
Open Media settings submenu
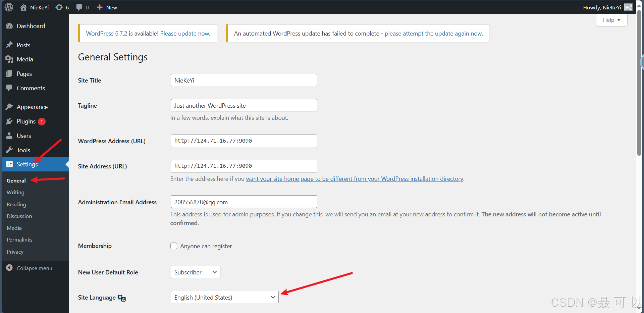click(14, 228)
